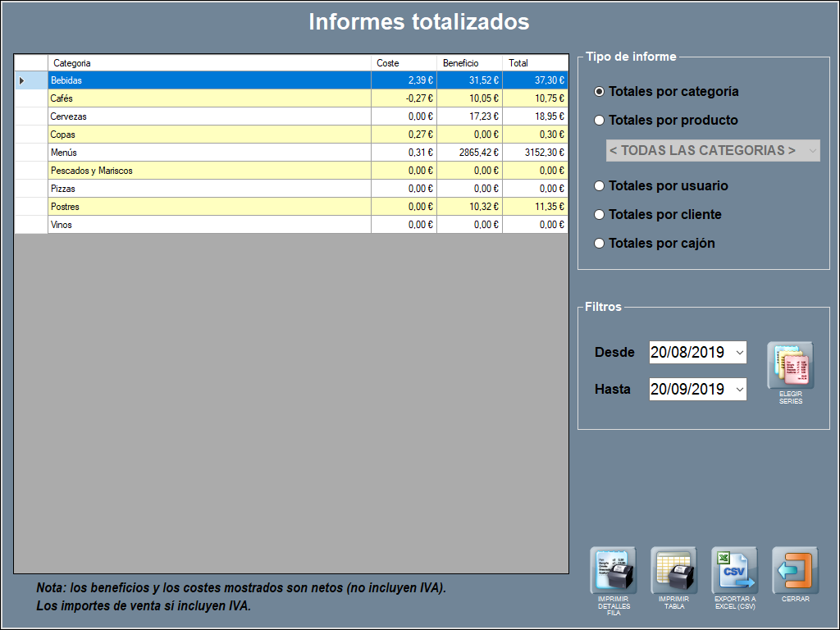The width and height of the screenshot is (840, 630).
Task: Select the Menús row in the table
Action: pyautogui.click(x=209, y=153)
